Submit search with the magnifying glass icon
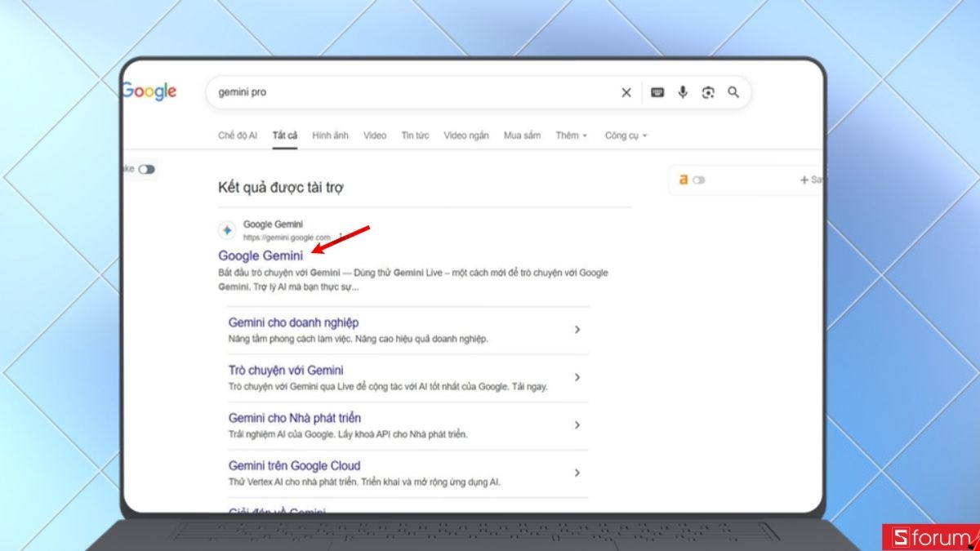The height and width of the screenshot is (551, 980). coord(733,92)
